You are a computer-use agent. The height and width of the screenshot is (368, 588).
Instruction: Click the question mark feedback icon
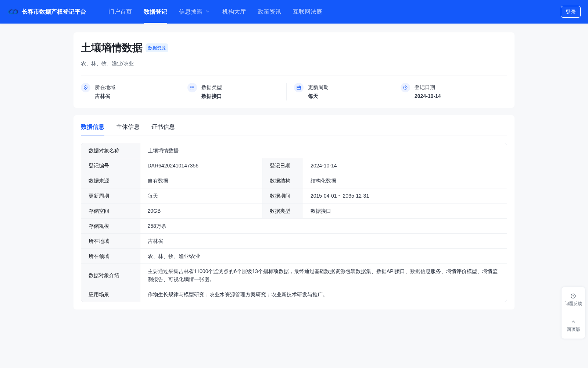573,296
